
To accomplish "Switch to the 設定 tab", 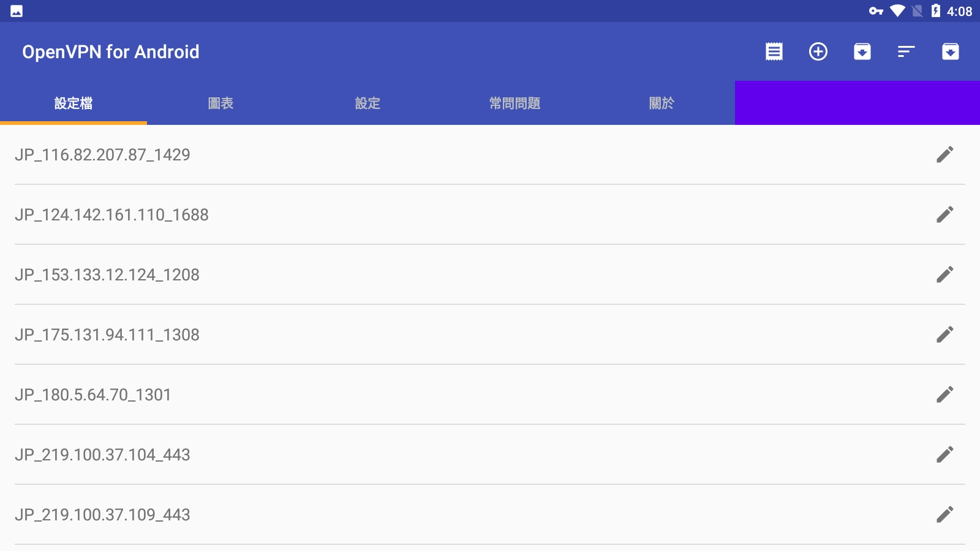I will 367,103.
